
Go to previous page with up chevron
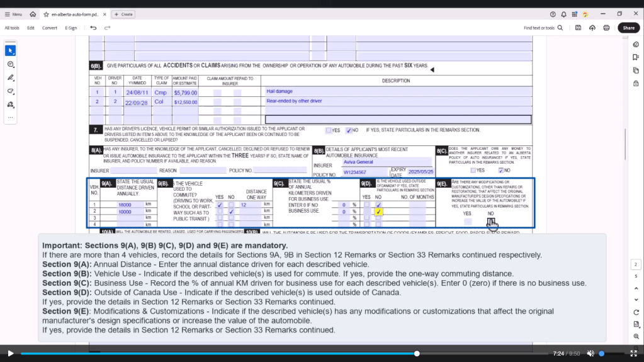(636, 288)
